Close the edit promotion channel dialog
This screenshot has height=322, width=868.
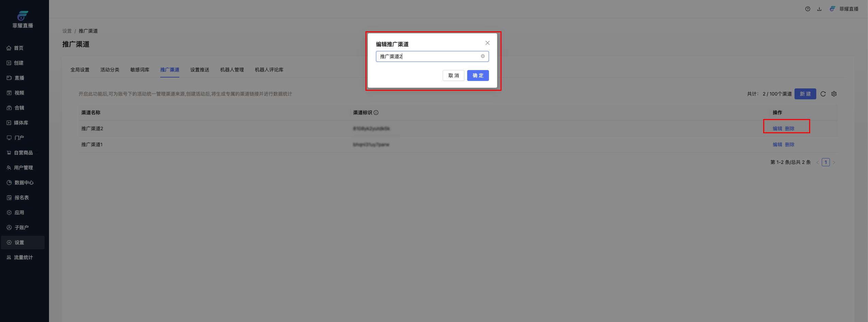487,43
